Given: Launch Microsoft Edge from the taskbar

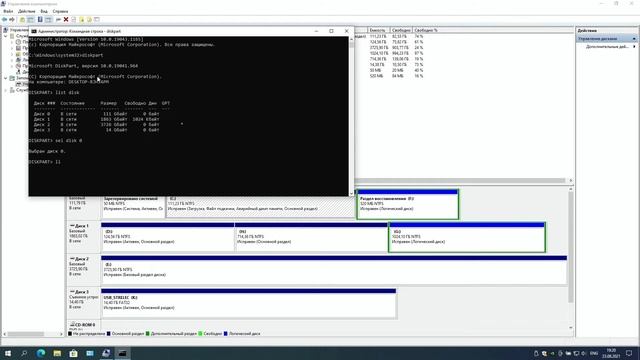Looking at the screenshot, I should (x=41, y=353).
